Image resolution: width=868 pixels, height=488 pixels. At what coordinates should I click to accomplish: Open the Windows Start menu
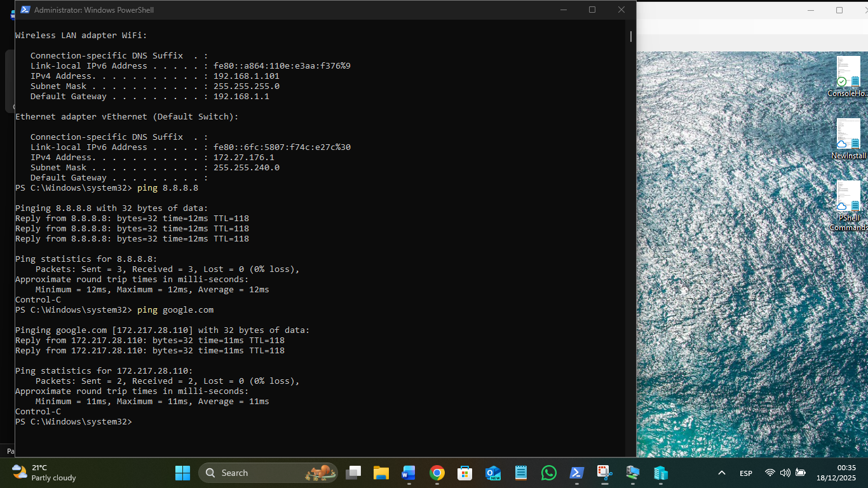182,473
